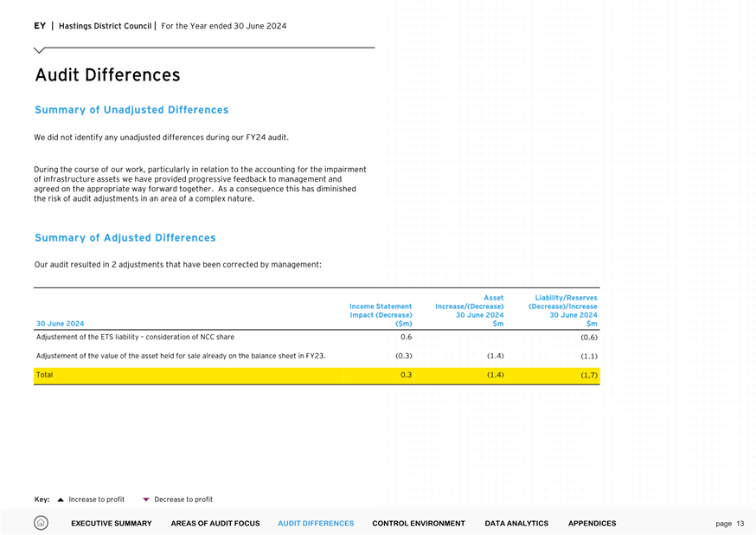Click liability value (1.1) in asset held row
This screenshot has width=756, height=535.
[x=589, y=357]
